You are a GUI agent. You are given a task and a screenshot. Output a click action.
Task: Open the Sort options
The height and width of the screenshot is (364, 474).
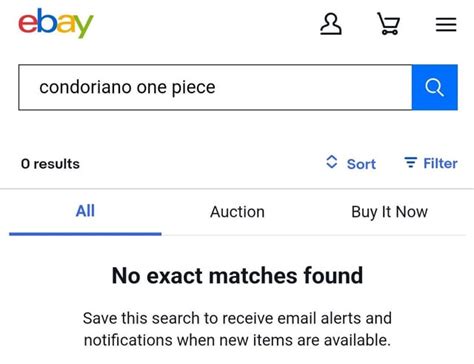point(351,163)
